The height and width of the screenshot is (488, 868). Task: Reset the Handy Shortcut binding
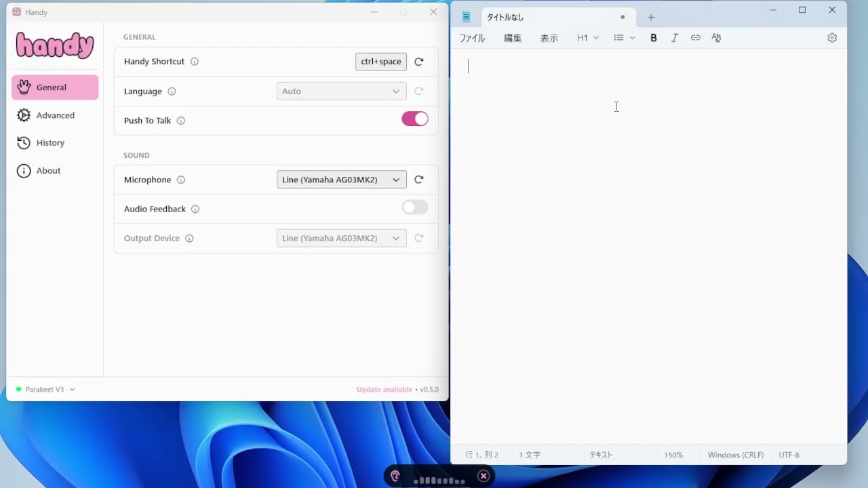coord(419,62)
